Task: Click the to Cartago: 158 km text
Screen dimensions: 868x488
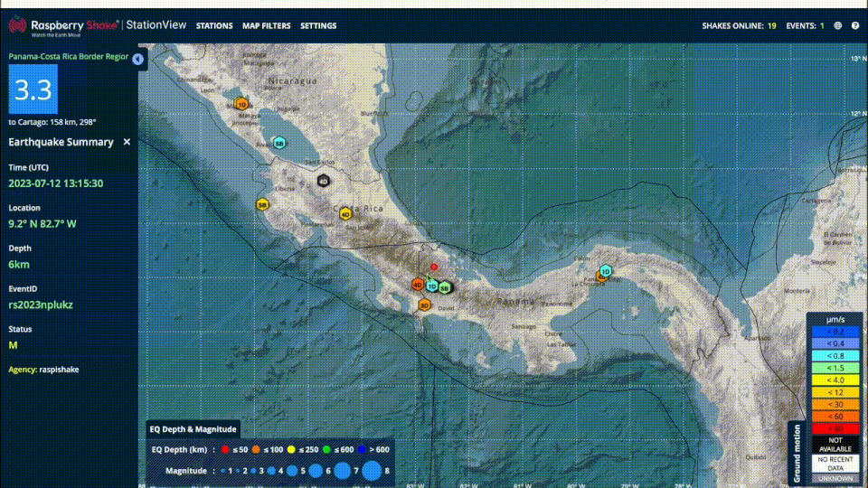Action: (x=52, y=122)
